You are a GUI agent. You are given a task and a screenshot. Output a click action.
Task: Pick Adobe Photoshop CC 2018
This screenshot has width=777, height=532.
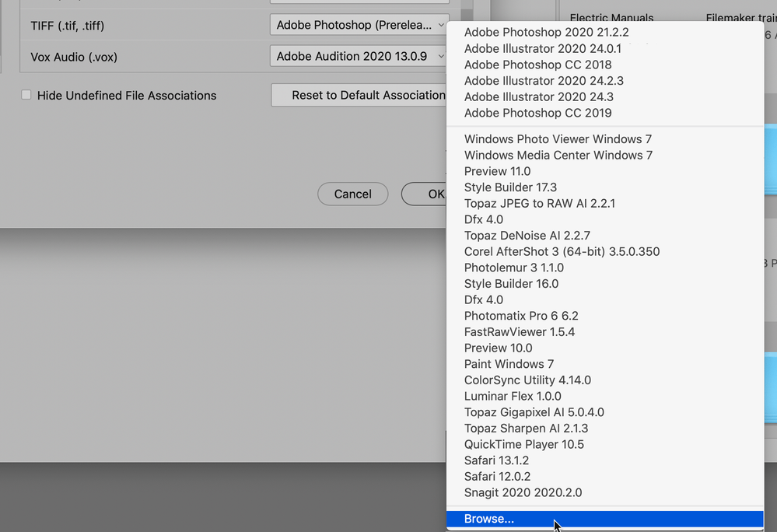pos(604,65)
